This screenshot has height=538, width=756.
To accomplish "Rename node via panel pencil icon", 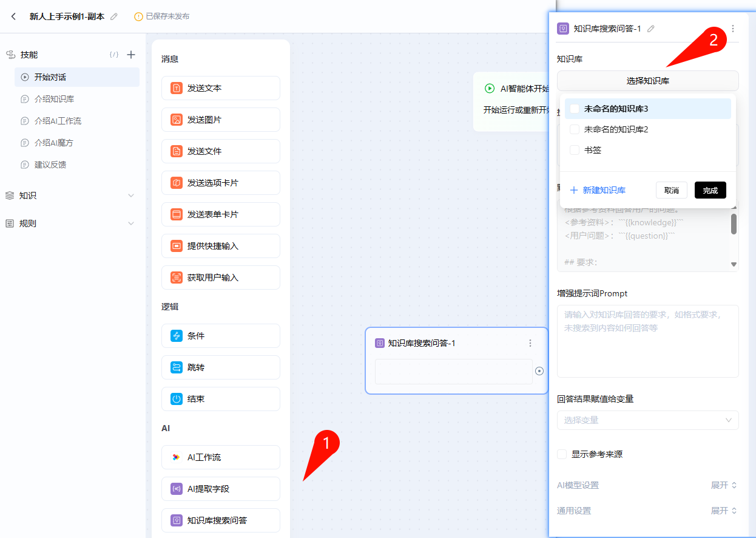I will (651, 29).
